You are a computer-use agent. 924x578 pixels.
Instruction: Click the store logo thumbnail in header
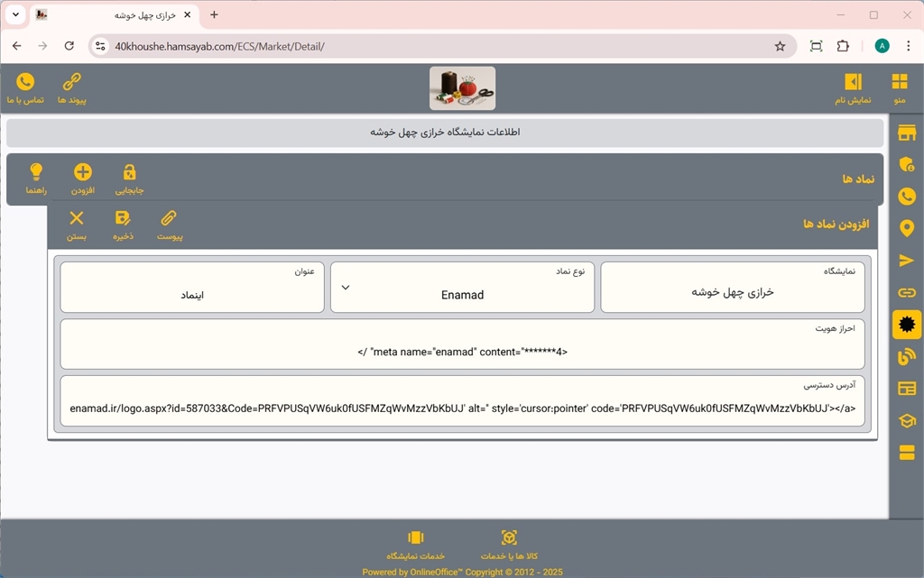pos(462,88)
